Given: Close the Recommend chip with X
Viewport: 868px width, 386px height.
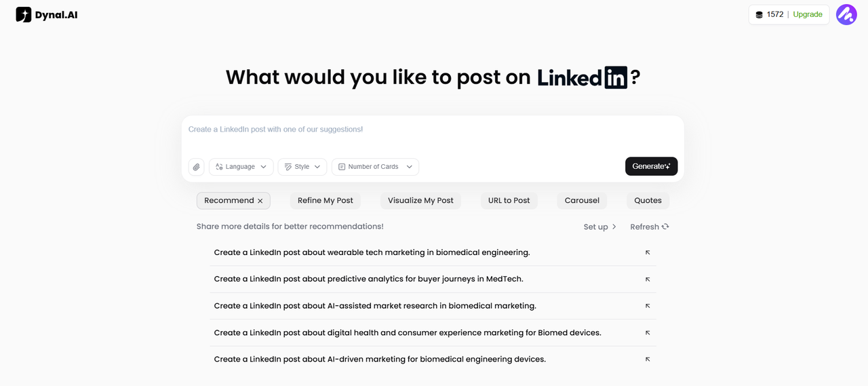Looking at the screenshot, I should 260,201.
